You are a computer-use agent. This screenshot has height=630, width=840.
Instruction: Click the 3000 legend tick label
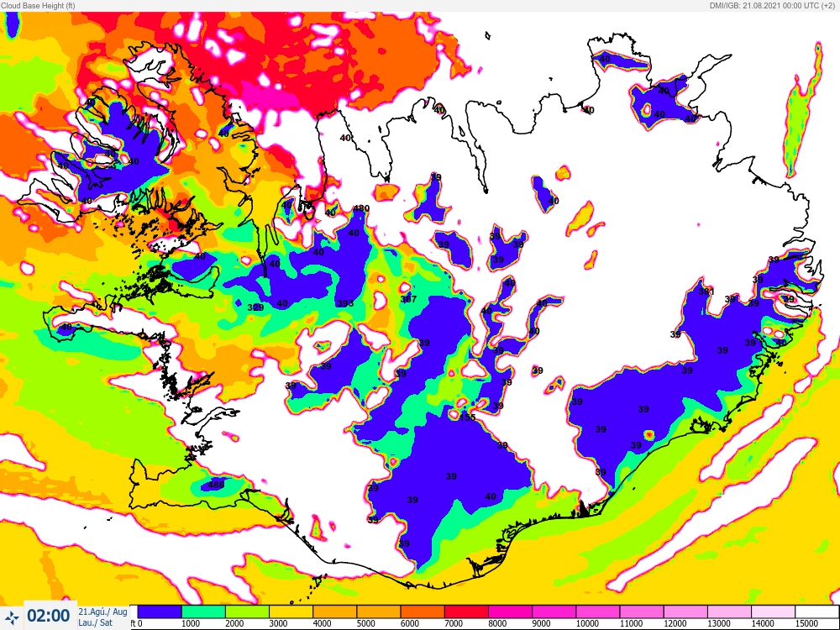tap(279, 623)
